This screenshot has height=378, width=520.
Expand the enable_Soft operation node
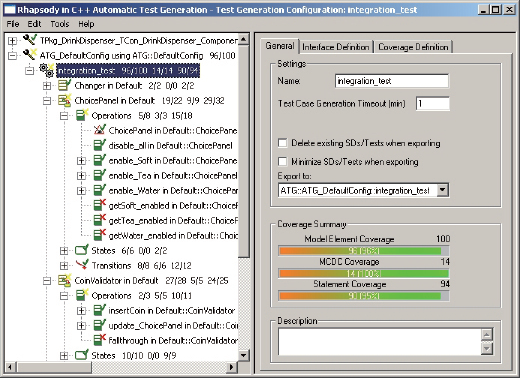(81, 161)
